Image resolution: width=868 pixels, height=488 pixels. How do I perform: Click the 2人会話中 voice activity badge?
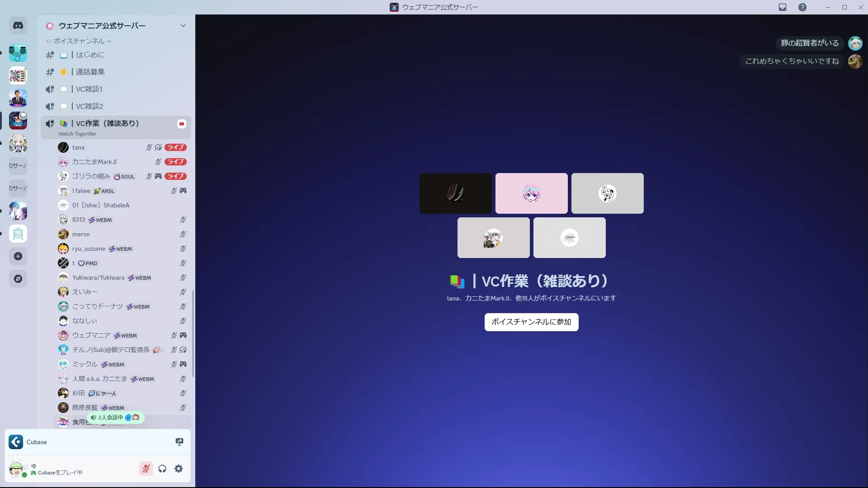coord(116,418)
